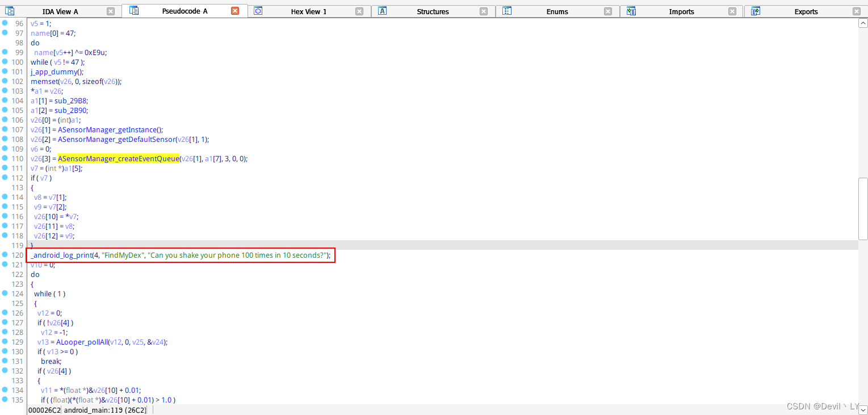This screenshot has width=868, height=415.
Task: Open the Structures tab
Action: 433,11
